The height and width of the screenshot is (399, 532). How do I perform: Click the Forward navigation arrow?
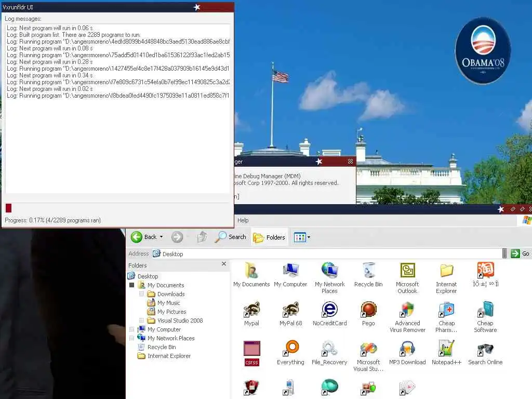(177, 237)
